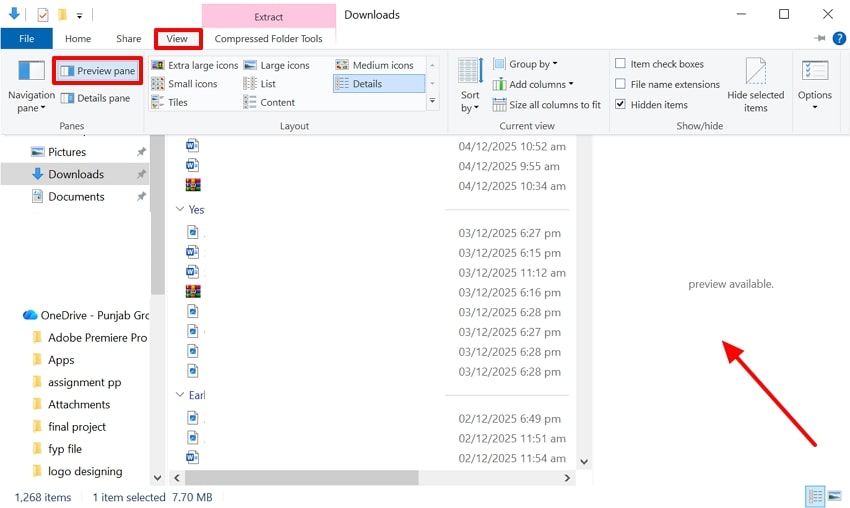Select Medium icons layout
850x508 pixels.
point(375,65)
